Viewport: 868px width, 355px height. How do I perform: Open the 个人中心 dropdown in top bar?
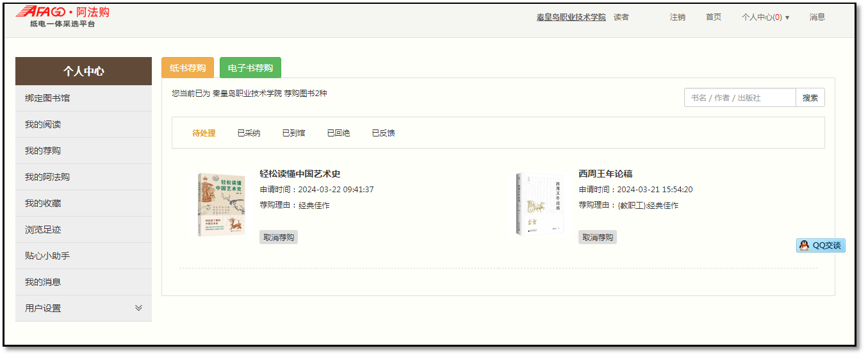pos(765,17)
